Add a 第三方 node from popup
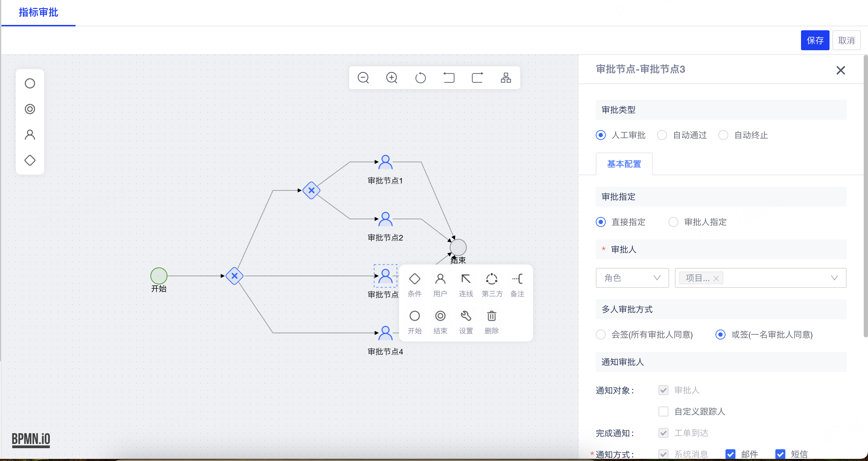The height and width of the screenshot is (461, 868). click(x=492, y=285)
